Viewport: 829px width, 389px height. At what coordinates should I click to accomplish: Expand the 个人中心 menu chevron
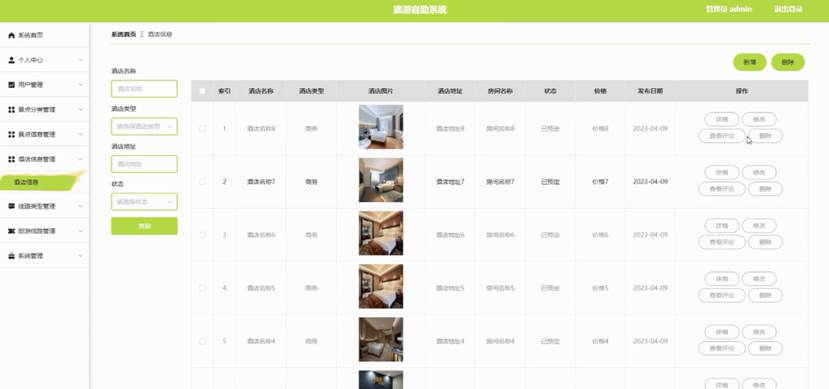(x=80, y=60)
